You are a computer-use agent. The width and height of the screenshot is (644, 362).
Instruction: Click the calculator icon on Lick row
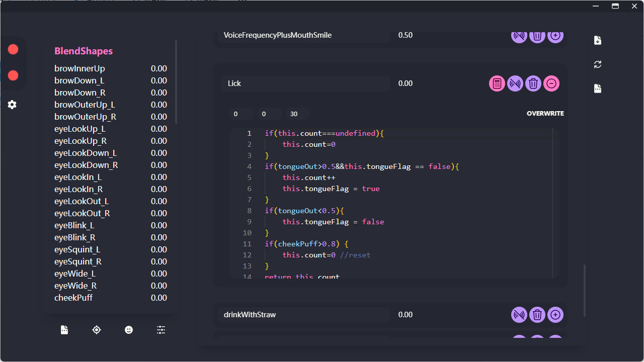click(497, 83)
